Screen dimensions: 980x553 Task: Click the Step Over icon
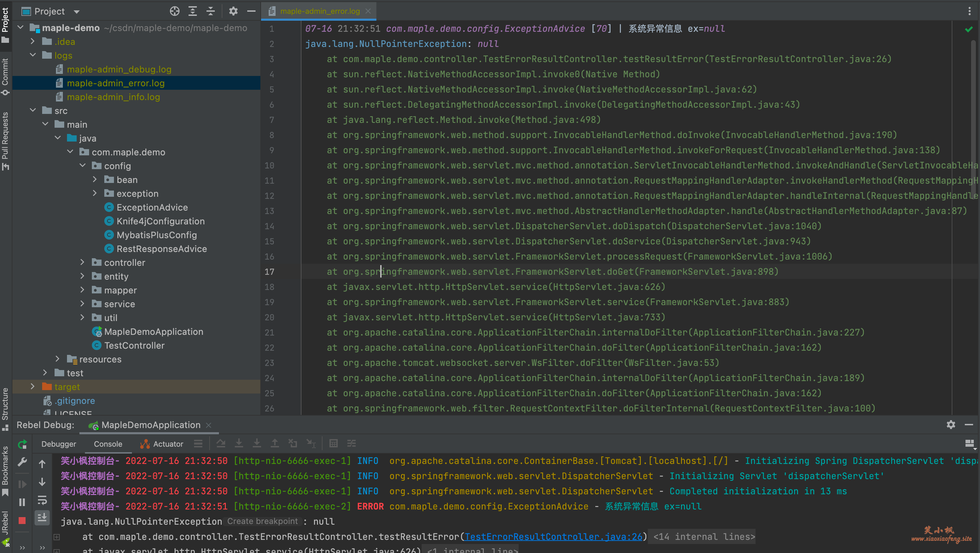(x=221, y=444)
